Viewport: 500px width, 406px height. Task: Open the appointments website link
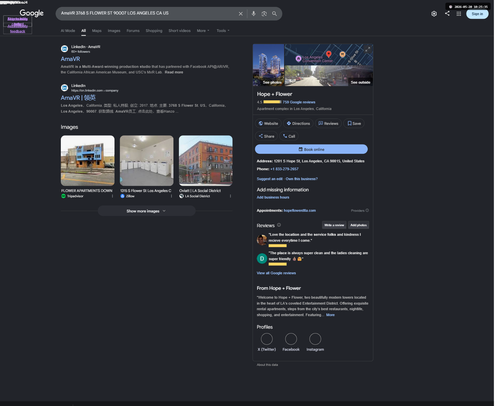point(300,210)
